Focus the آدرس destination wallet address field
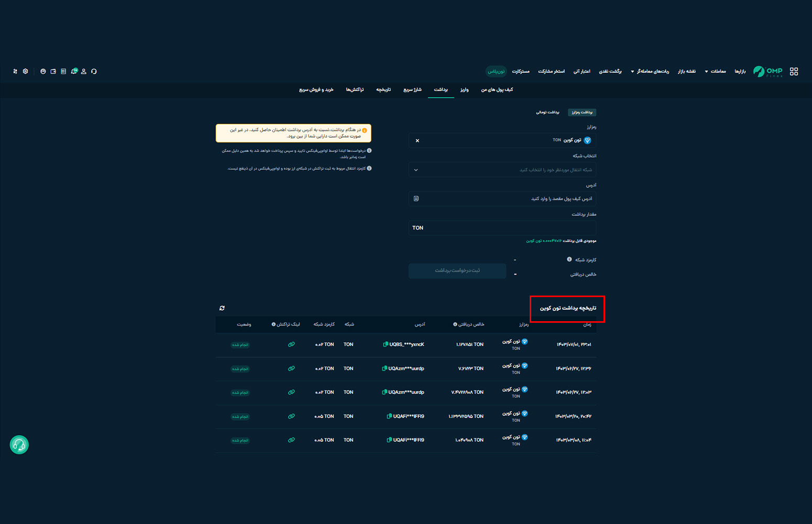 [502, 199]
